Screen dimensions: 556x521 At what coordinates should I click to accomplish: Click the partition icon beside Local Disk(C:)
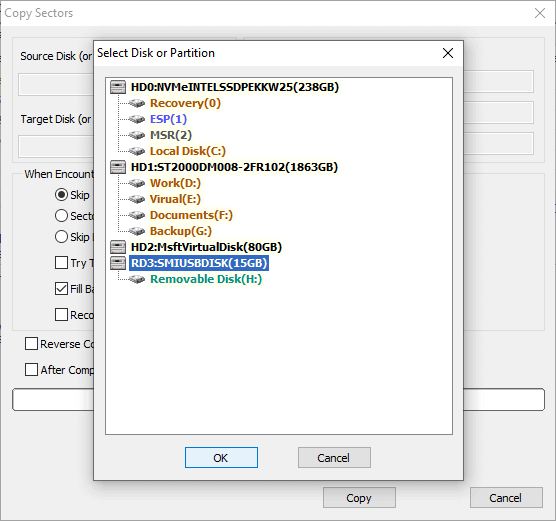click(x=137, y=151)
